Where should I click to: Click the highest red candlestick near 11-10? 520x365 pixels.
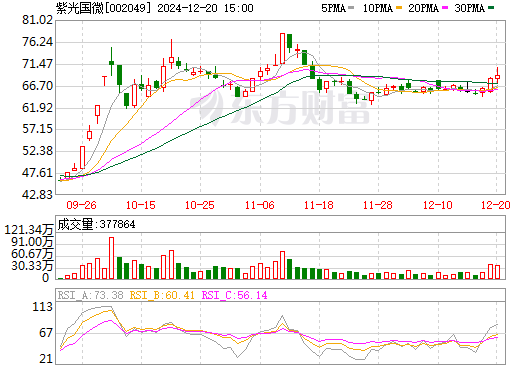point(282,48)
